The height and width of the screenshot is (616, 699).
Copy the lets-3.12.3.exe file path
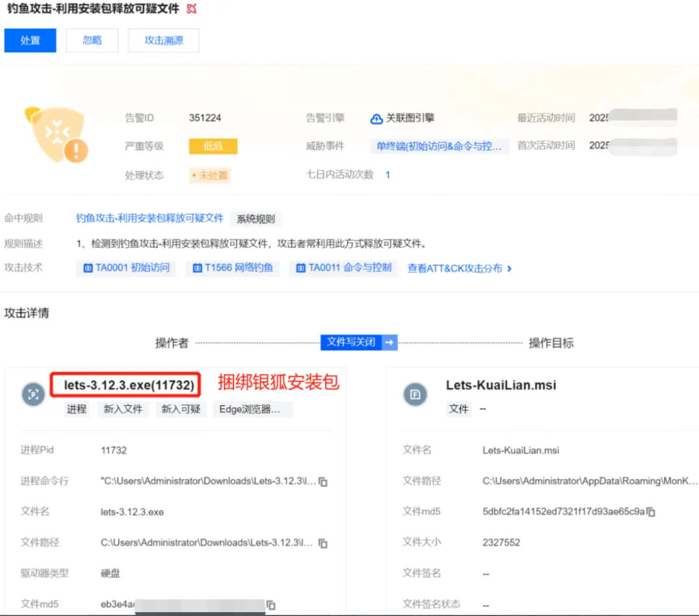pyautogui.click(x=323, y=543)
